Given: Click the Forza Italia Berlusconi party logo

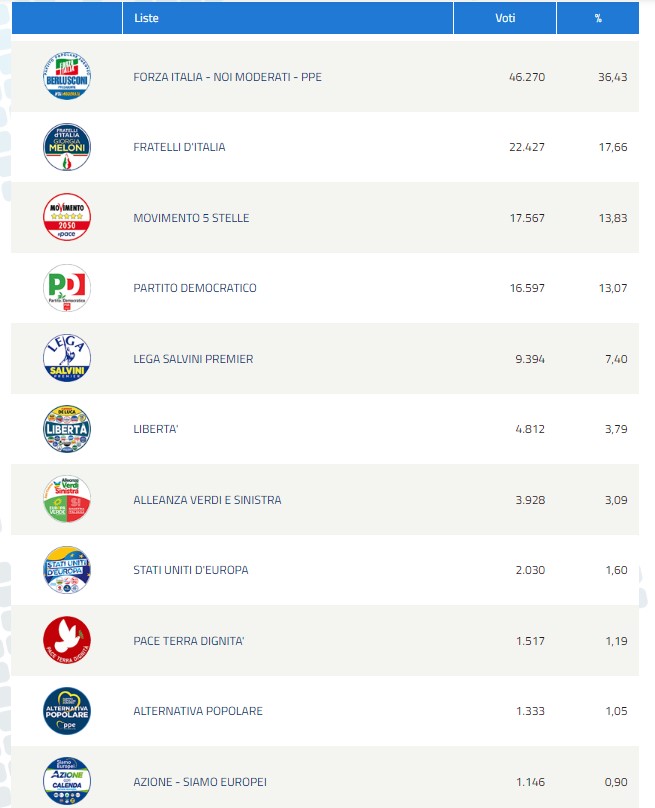Looking at the screenshot, I should click(67, 77).
